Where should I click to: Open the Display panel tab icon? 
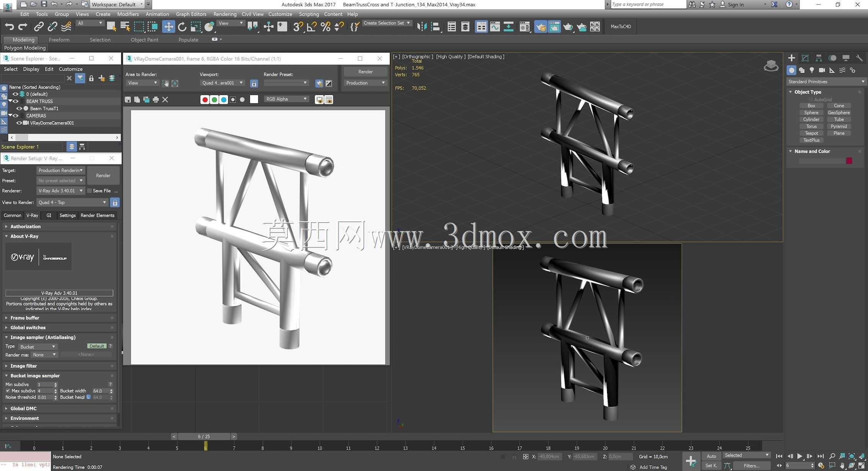(846, 58)
